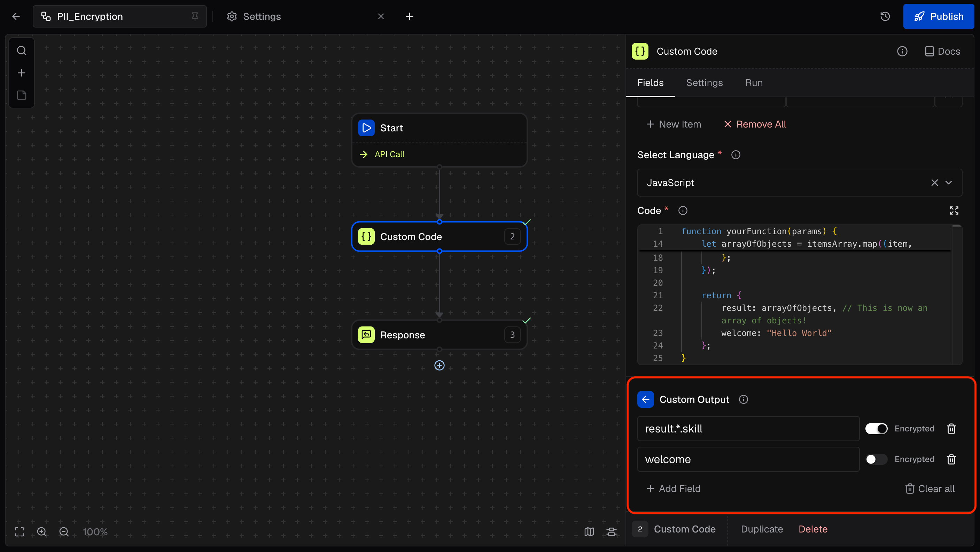Add a new tab with the plus icon
980x552 pixels.
(x=409, y=16)
